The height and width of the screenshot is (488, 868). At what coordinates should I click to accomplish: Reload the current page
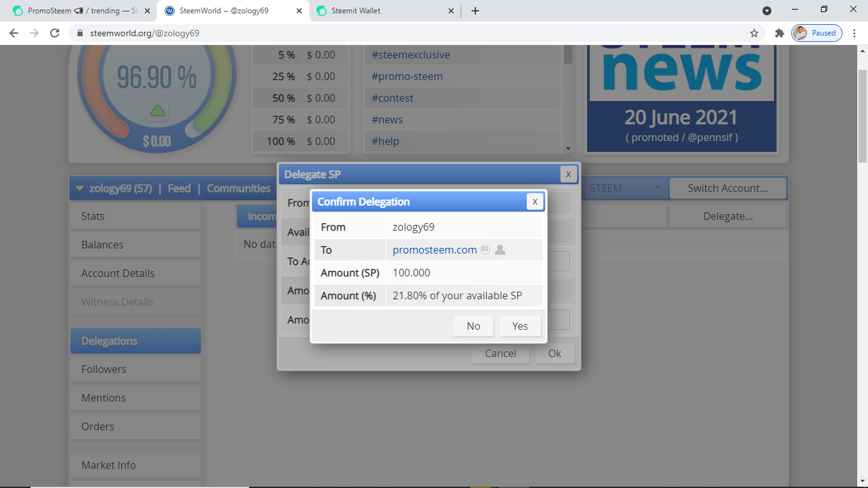55,33
